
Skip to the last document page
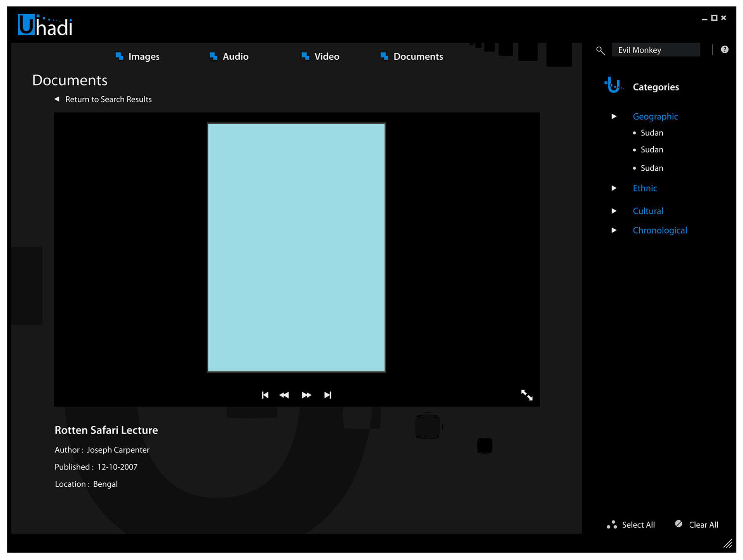click(x=328, y=395)
